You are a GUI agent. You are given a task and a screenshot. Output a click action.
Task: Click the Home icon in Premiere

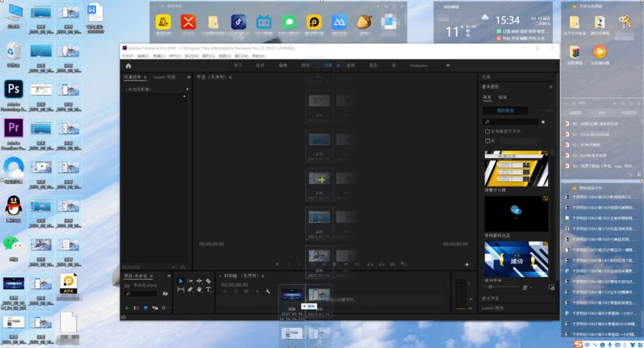[x=128, y=65]
